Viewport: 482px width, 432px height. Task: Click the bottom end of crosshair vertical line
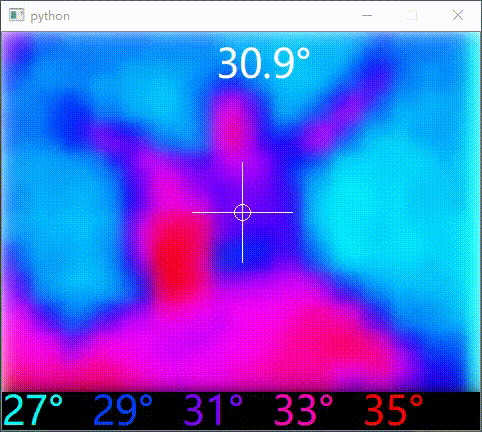242,262
